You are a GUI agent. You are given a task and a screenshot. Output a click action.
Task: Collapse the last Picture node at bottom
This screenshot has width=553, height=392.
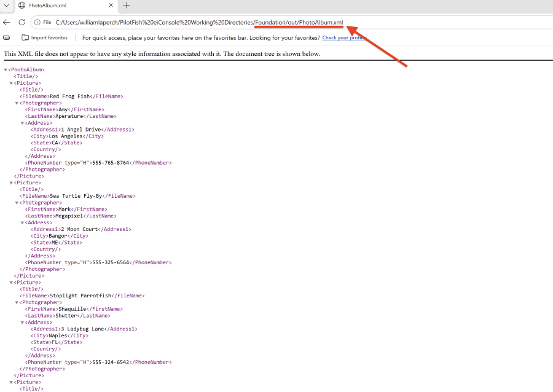[11, 383]
